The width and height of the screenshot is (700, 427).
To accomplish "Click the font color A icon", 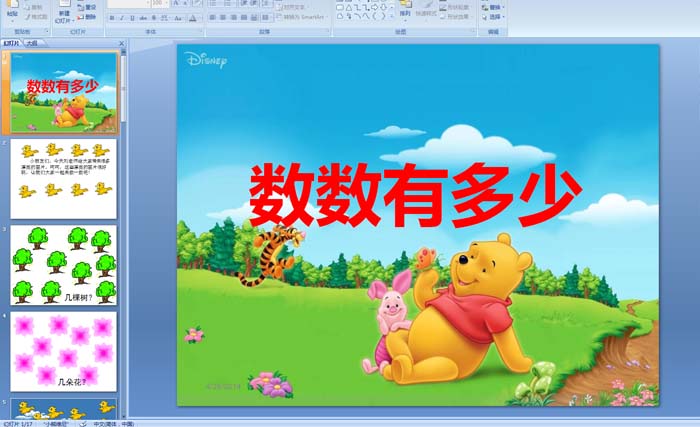I will pyautogui.click(x=194, y=17).
